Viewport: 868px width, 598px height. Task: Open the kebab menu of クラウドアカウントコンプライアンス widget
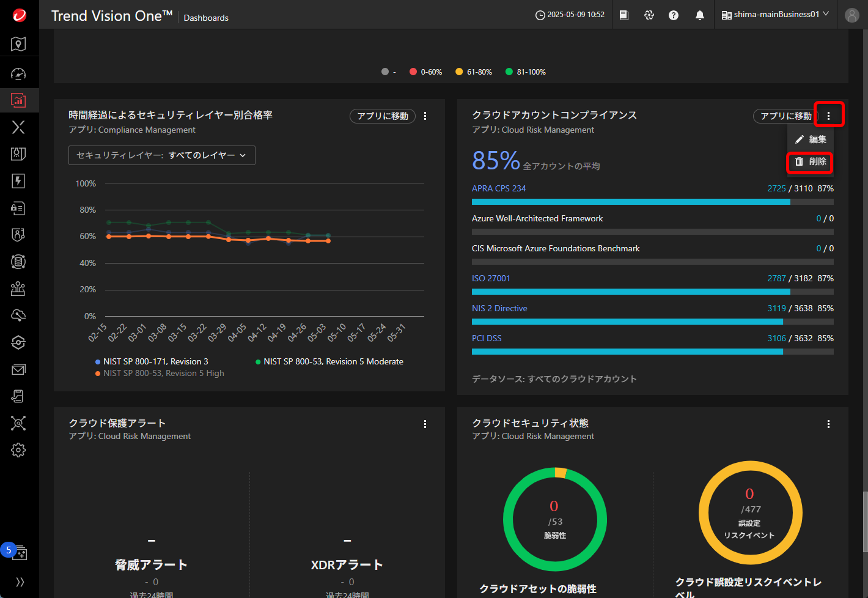click(x=829, y=116)
